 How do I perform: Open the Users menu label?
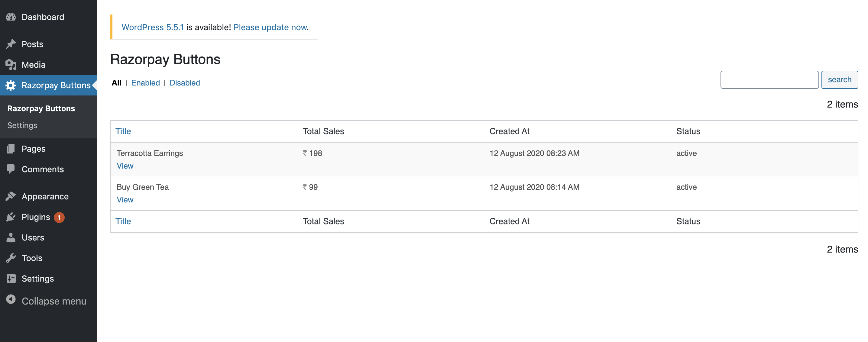33,237
